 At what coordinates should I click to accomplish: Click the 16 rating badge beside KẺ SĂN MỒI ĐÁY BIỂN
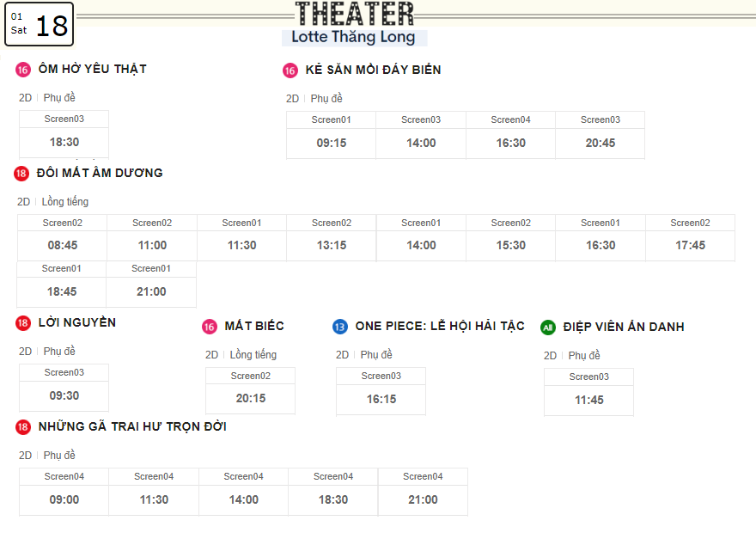pos(290,70)
